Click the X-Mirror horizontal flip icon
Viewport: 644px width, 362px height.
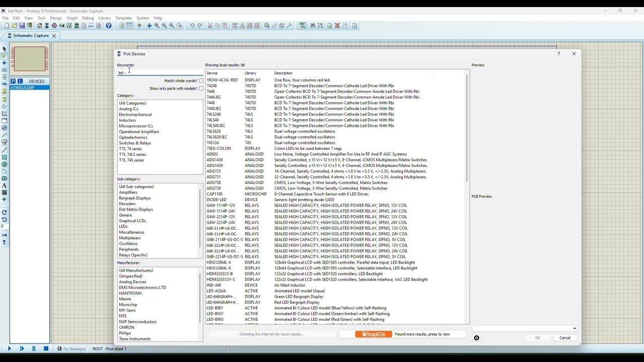point(5,235)
